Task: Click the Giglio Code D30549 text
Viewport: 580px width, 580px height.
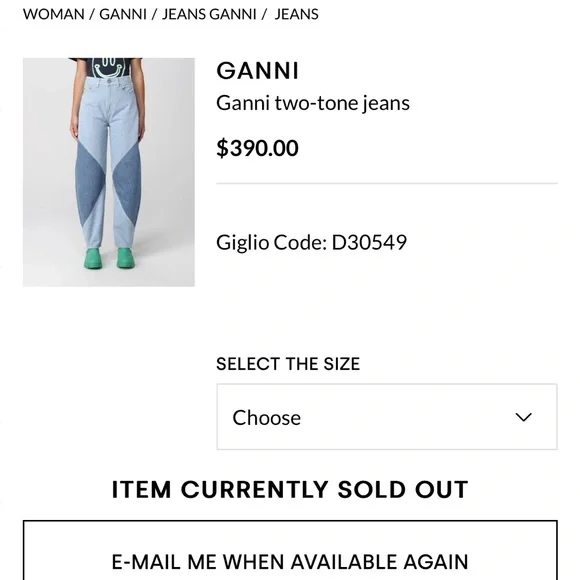Action: [311, 243]
